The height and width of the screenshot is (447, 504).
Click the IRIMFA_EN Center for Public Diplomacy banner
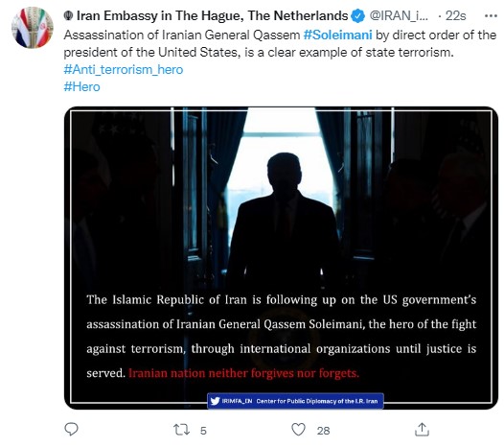point(295,401)
